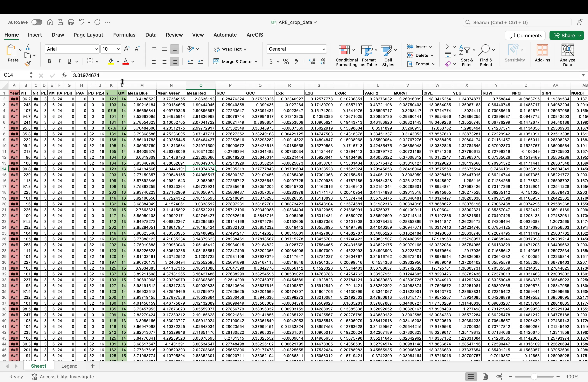Open Cell Styles gallery

[388, 56]
